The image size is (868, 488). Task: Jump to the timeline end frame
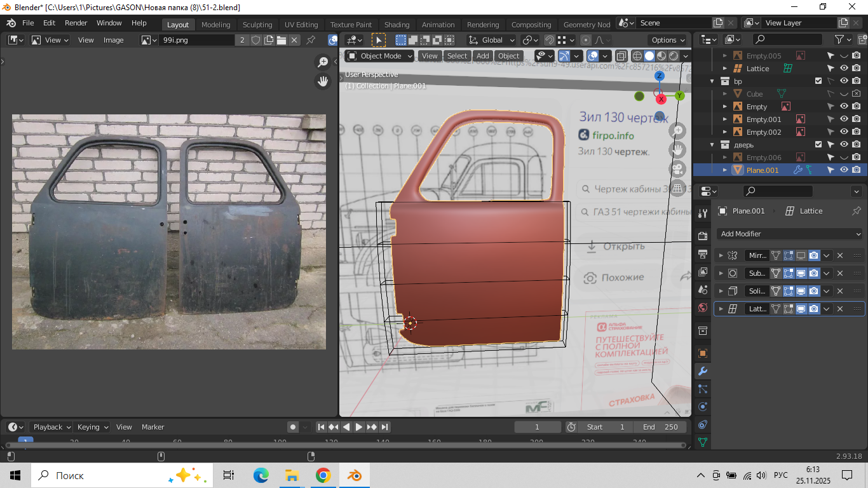[x=385, y=427]
